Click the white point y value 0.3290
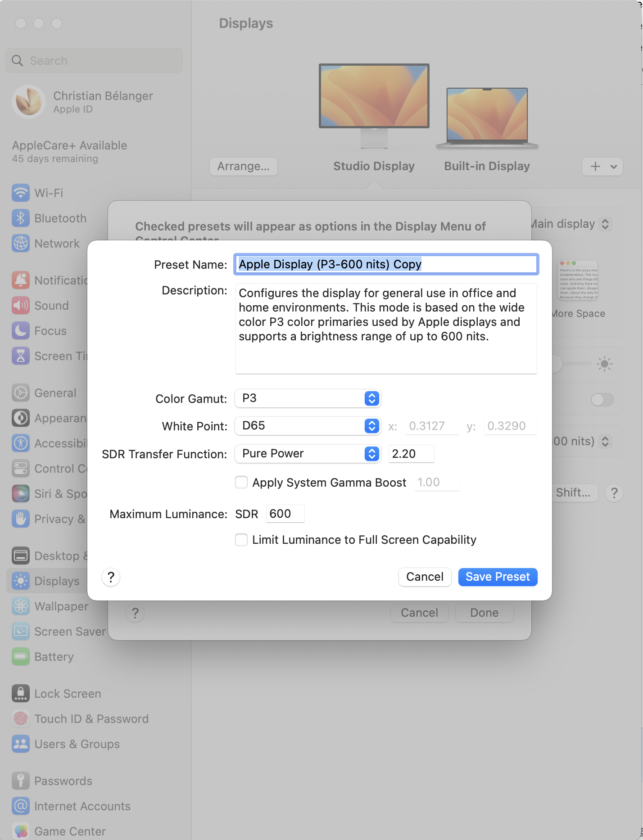Screen dimensions: 643x840 pos(510,426)
